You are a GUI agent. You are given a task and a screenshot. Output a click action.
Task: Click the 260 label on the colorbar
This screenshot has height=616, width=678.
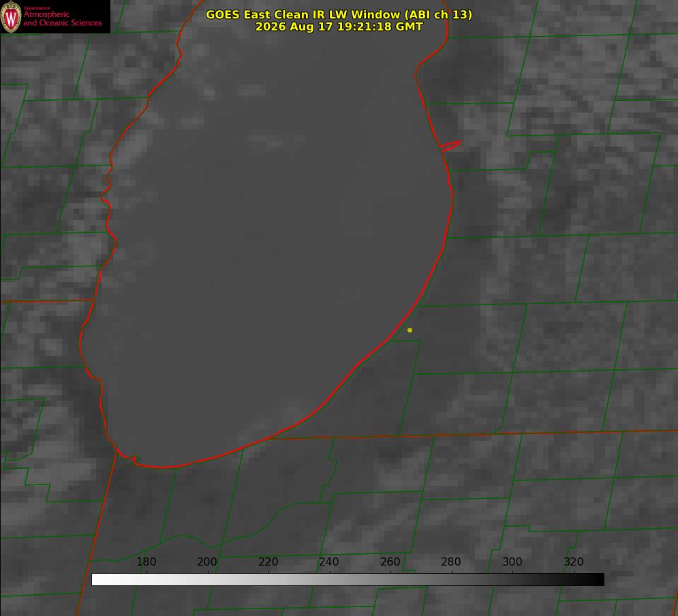390,561
